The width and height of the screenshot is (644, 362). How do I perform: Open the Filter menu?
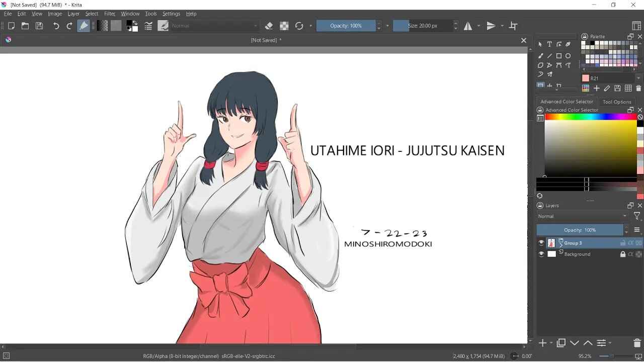coord(110,14)
